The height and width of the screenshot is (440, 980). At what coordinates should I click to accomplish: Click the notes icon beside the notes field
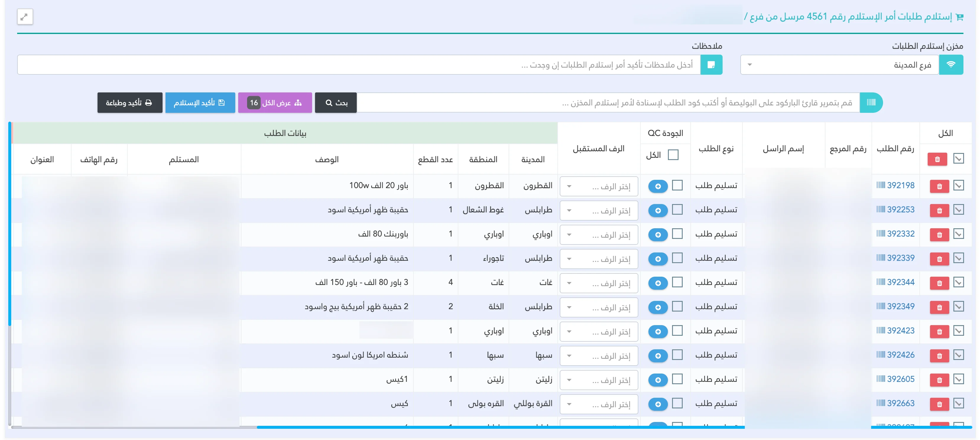pos(711,65)
